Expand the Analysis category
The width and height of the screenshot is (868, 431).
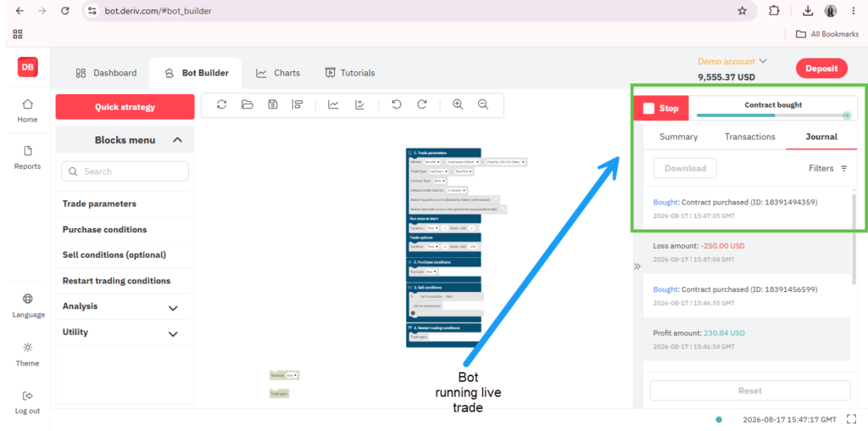[x=173, y=308]
